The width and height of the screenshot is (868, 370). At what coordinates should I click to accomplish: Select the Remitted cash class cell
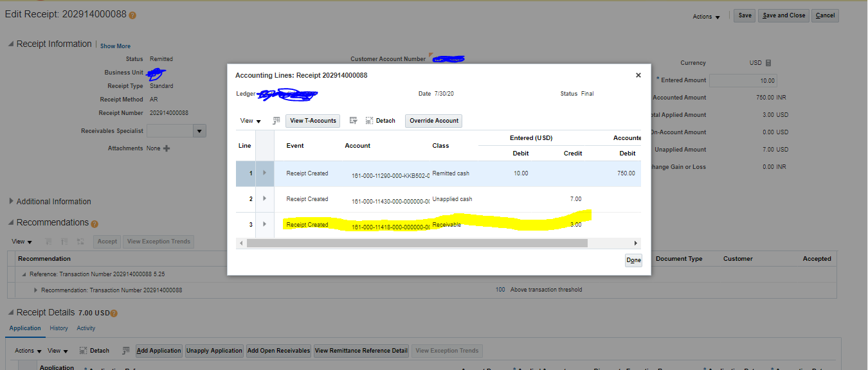[451, 173]
